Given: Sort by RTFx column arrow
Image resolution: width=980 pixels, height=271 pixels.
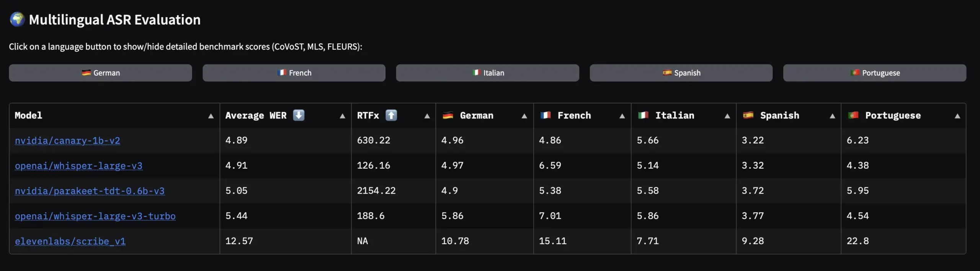Looking at the screenshot, I should coord(427,116).
